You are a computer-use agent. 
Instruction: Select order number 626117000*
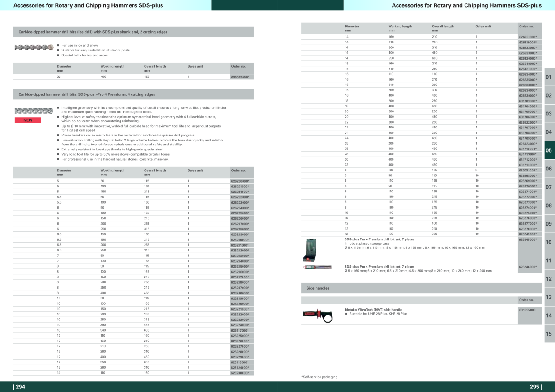(239, 330)
